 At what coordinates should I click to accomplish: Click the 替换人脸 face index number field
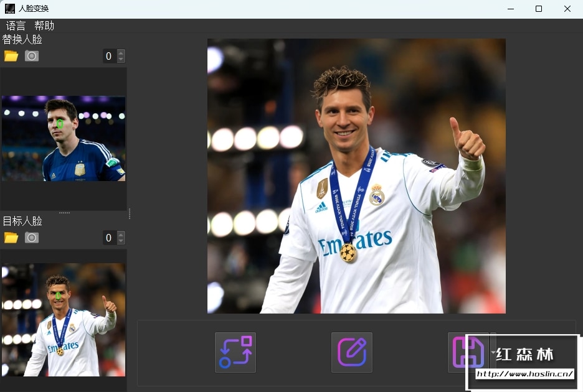[x=110, y=56]
